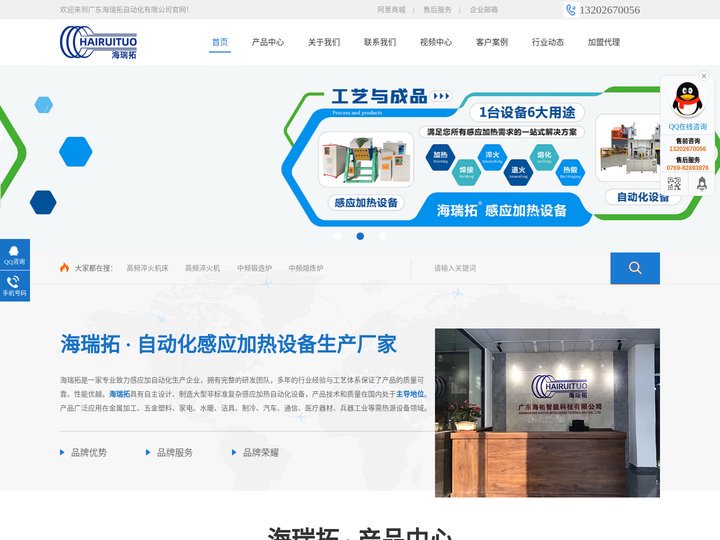720x540 pixels.
Task: Click the 海瑞拓 link in the description
Action: click(x=119, y=394)
